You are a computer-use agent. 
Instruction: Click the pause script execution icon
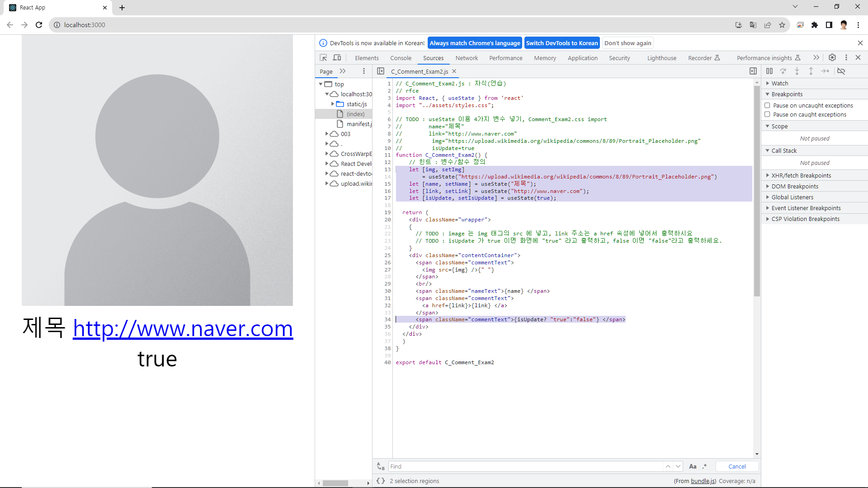[x=769, y=71]
